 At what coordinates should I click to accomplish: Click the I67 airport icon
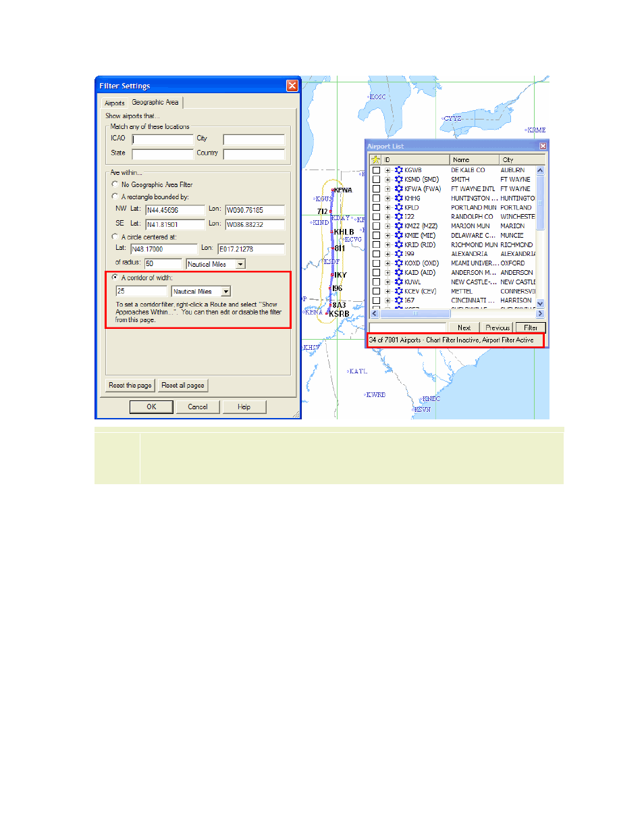tap(399, 301)
